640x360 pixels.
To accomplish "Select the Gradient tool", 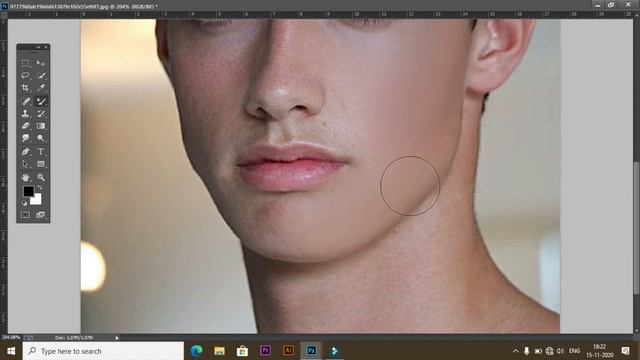I will coord(41,126).
